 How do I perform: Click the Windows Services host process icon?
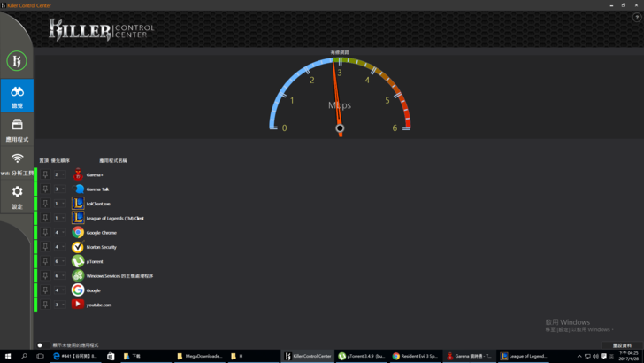point(78,275)
